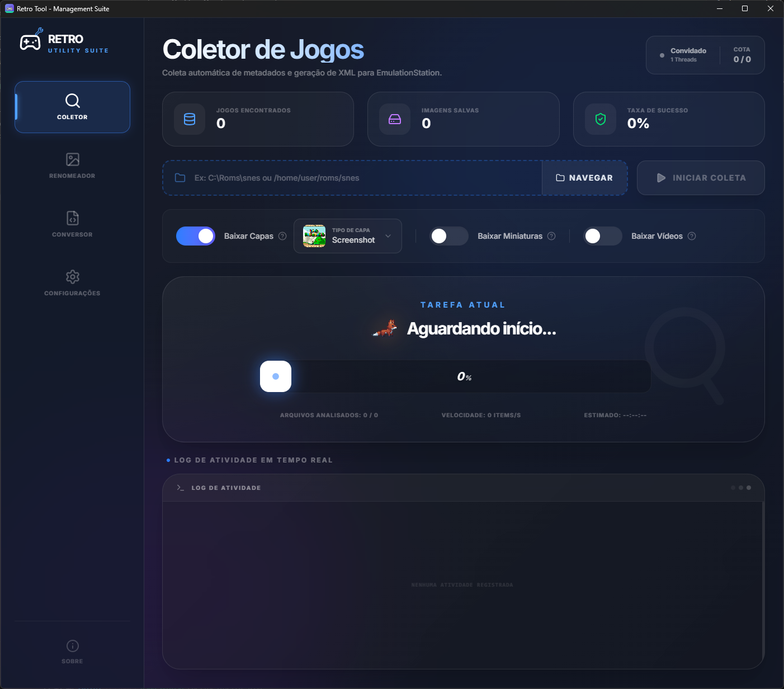Screen dimensions: 784x689
Task: Disable the Baixar Capas toggle
Action: 195,236
